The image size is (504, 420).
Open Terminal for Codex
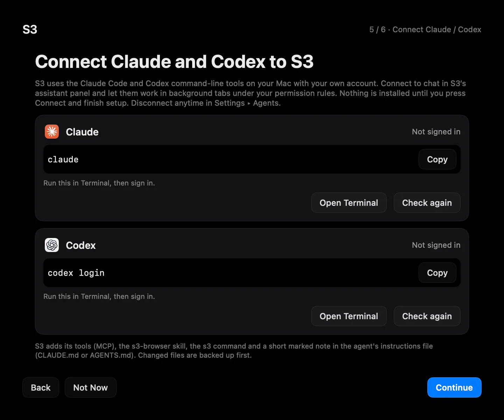349,316
